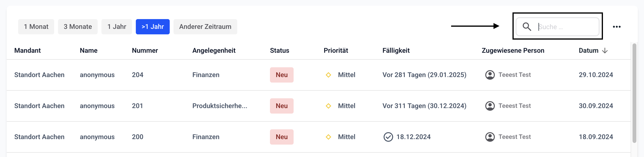Switch to the 1 Jahr filter
644x157 pixels.
(x=116, y=26)
